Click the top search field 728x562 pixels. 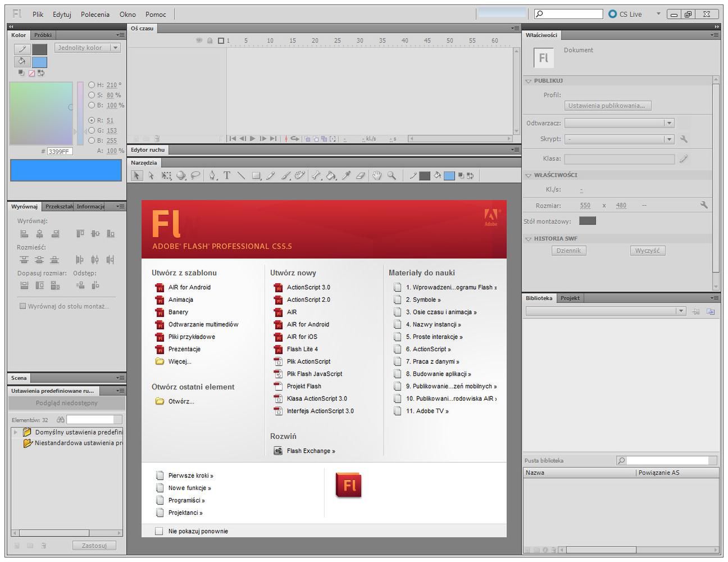(x=568, y=14)
